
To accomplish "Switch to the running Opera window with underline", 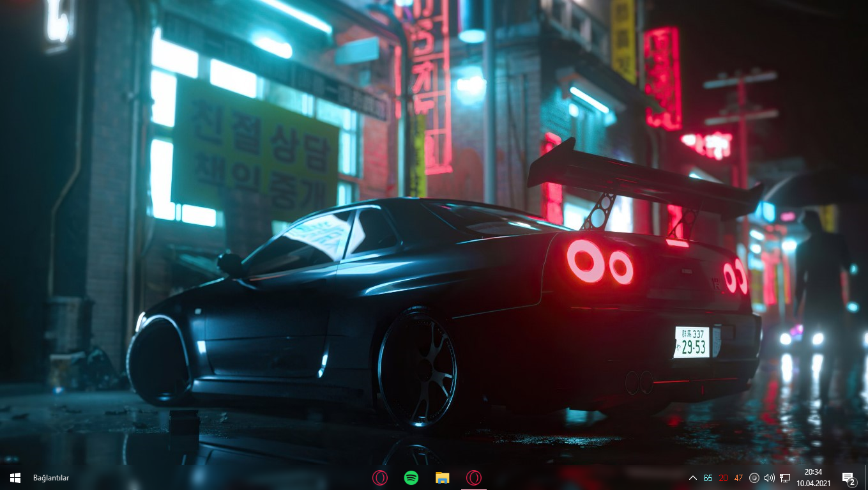I will click(473, 477).
